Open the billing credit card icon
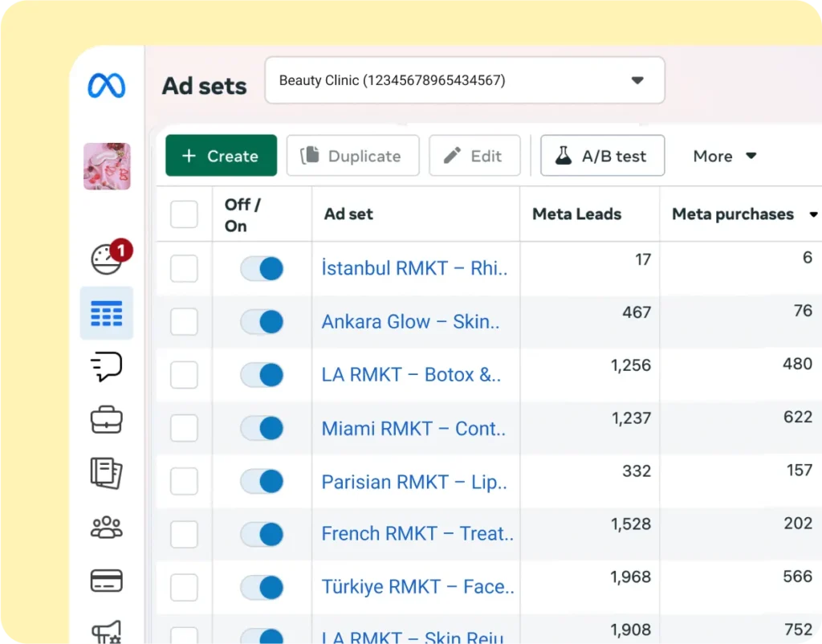 coord(107,581)
